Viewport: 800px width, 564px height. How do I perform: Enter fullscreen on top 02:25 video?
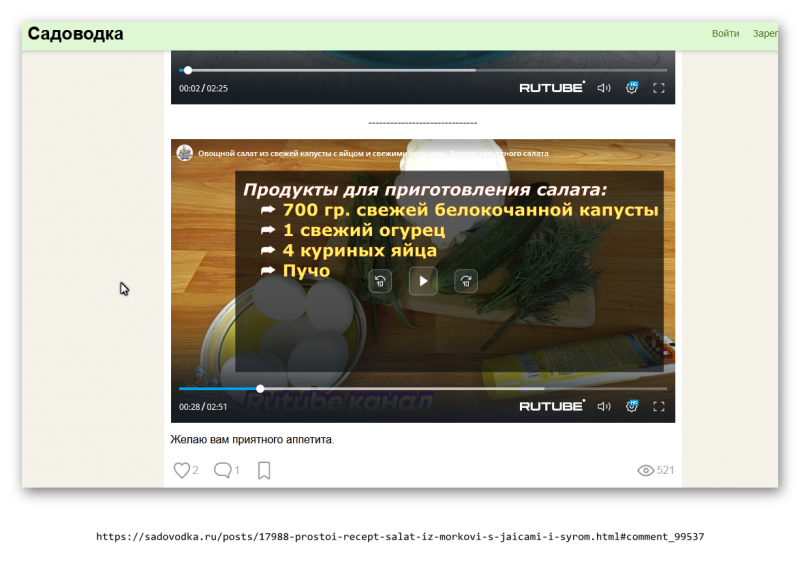coord(659,88)
